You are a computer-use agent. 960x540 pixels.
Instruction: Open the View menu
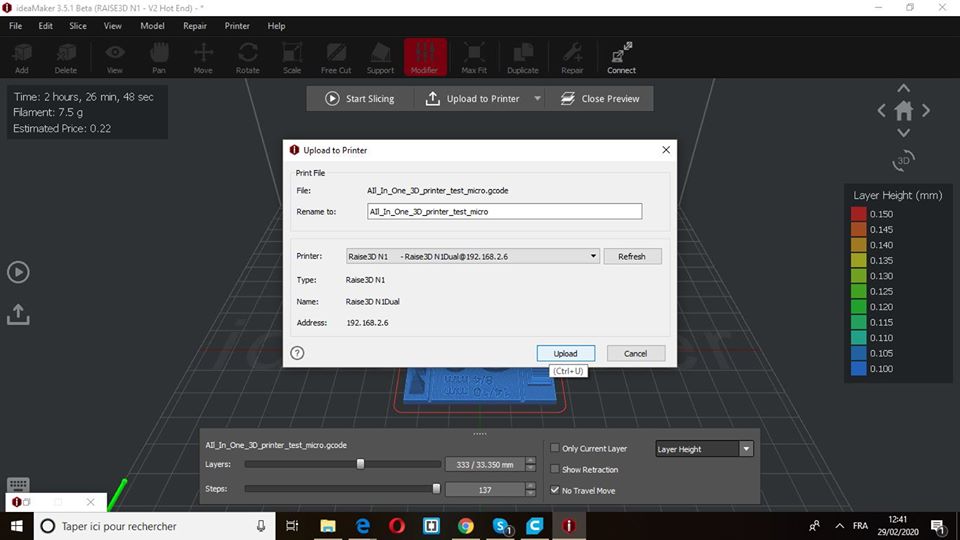point(113,26)
